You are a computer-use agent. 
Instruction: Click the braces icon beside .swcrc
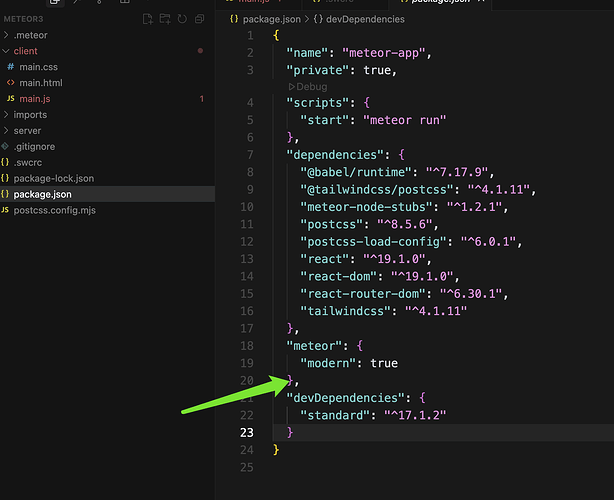[x=5, y=162]
